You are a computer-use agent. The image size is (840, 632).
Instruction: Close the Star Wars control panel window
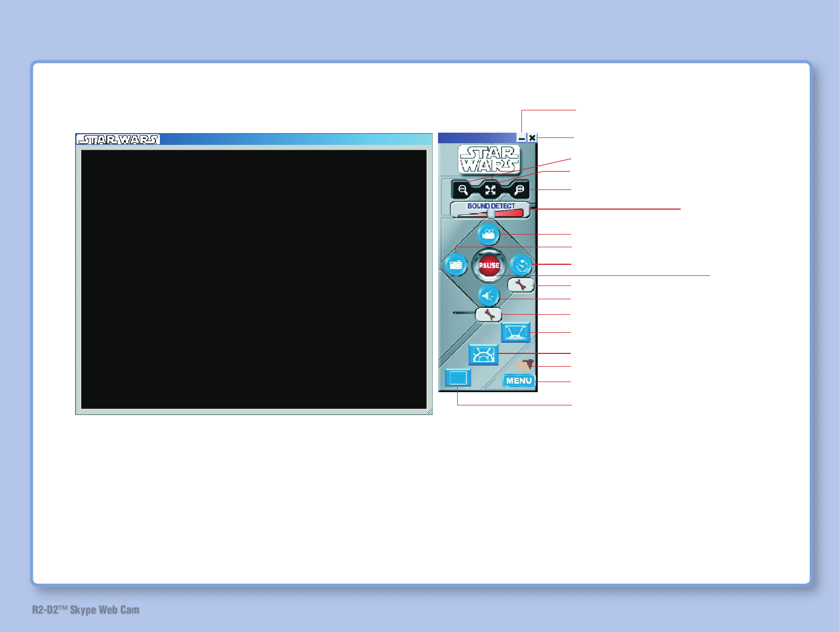[532, 138]
